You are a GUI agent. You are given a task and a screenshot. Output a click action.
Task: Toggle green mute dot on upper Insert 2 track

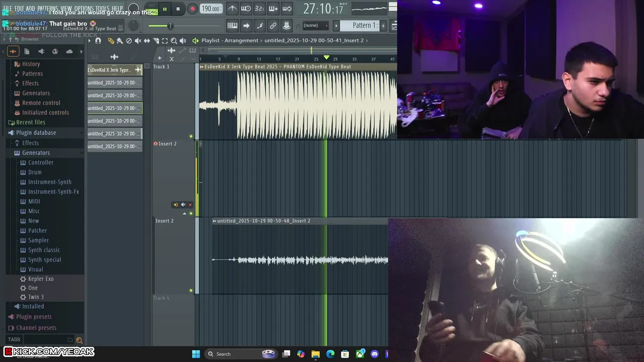pos(191,213)
